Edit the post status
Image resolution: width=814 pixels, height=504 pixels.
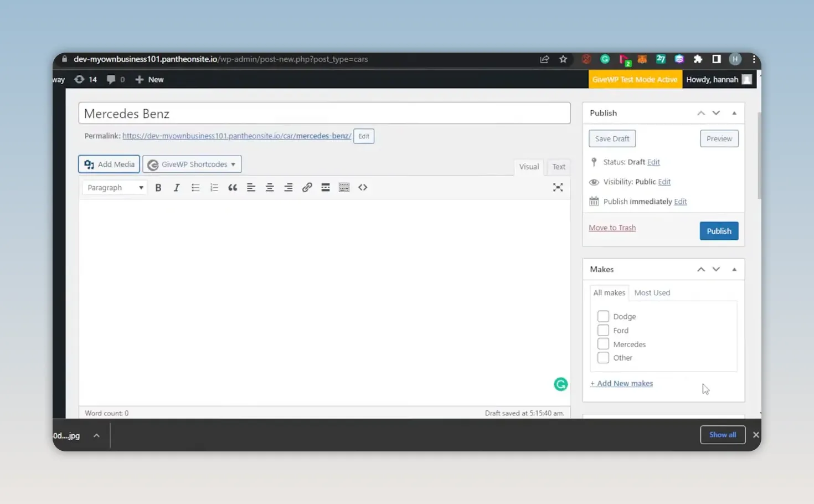coord(653,162)
